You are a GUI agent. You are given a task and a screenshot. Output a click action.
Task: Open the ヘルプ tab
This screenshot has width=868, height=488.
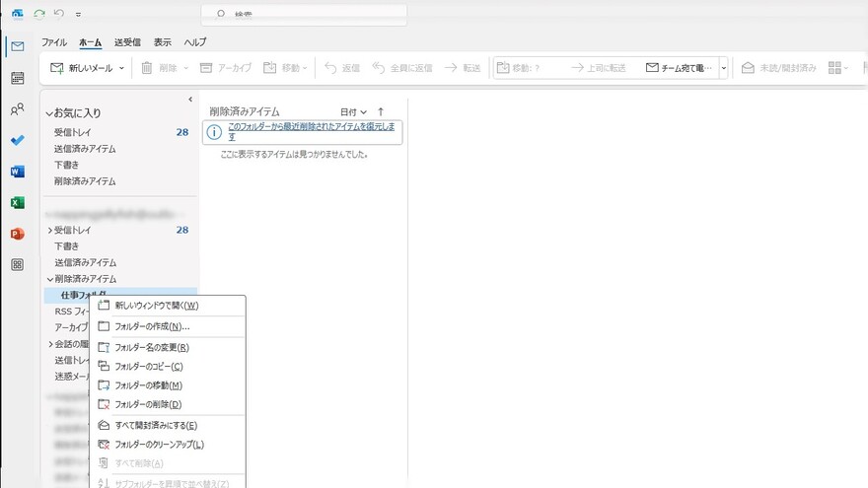pyautogui.click(x=195, y=42)
